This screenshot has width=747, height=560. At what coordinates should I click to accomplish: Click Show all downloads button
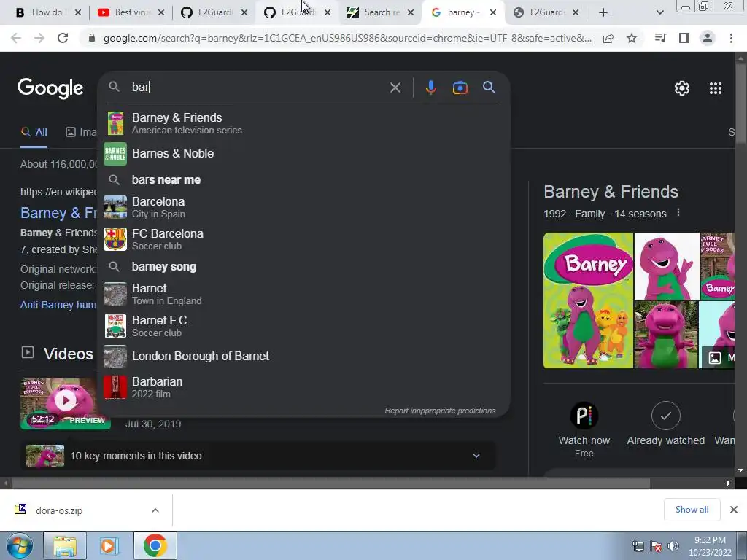(x=692, y=510)
